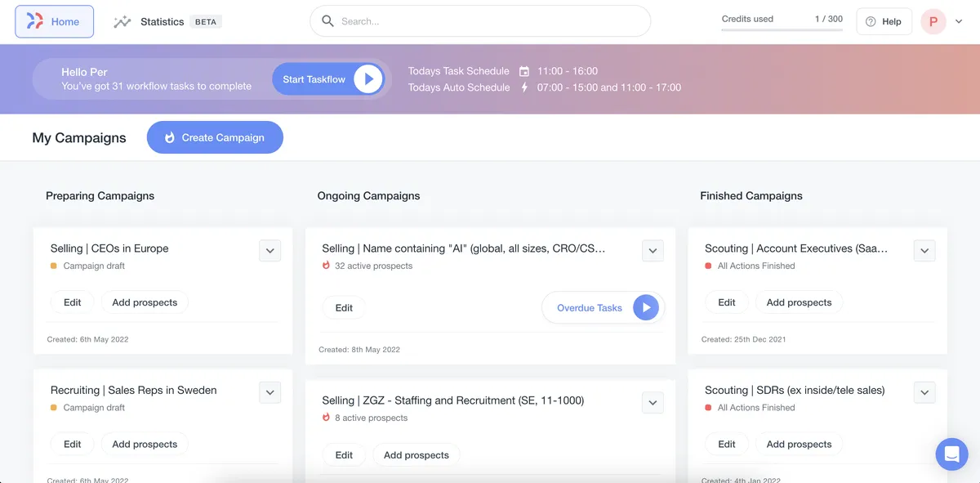Edit Scouting Account Executives campaign
980x483 pixels.
(x=727, y=302)
